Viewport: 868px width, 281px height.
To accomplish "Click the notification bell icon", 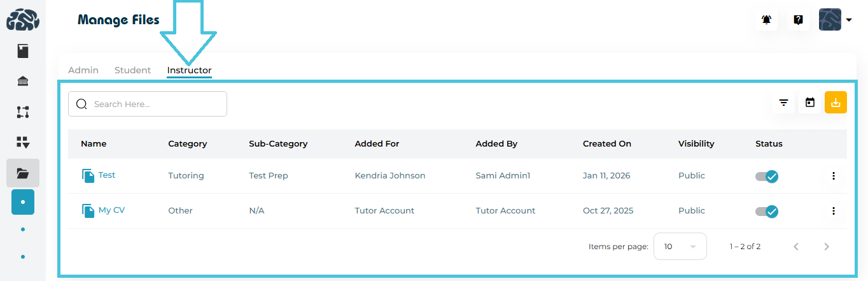I will coord(767,20).
